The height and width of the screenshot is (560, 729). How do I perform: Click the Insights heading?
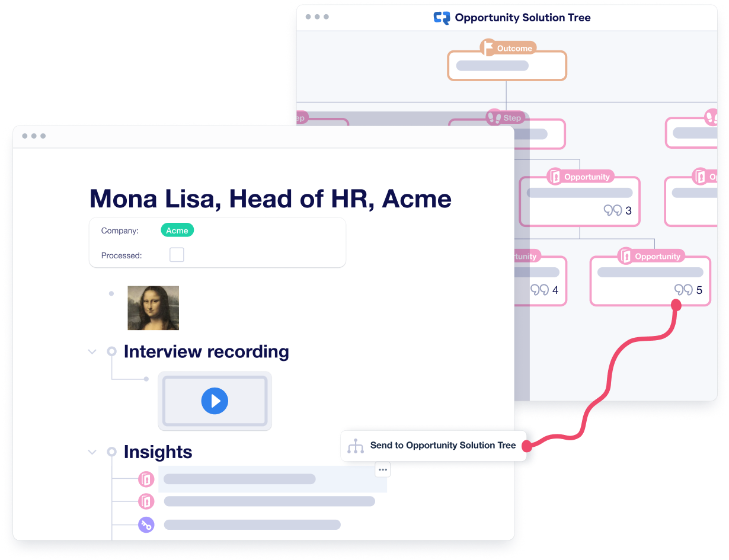pyautogui.click(x=158, y=452)
